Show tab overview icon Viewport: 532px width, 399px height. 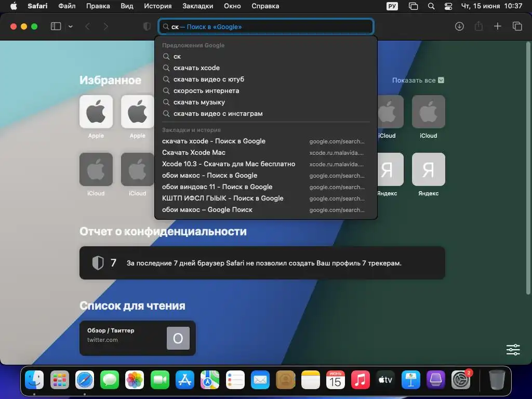517,26
